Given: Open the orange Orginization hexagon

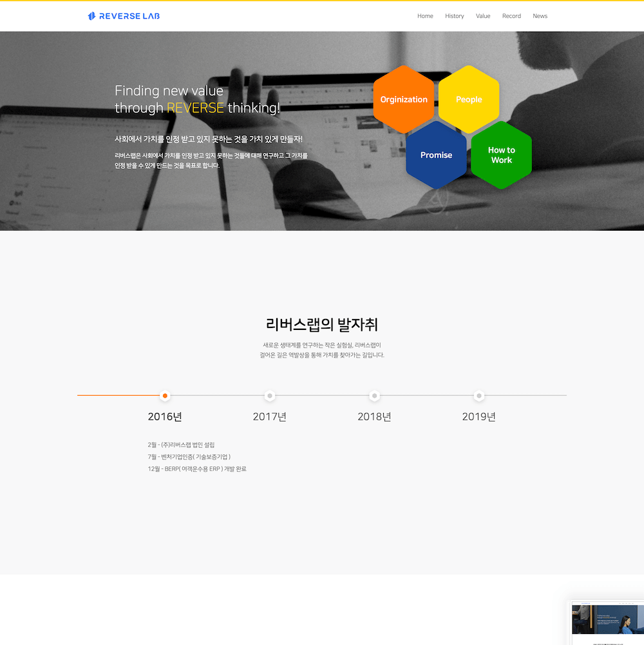Looking at the screenshot, I should coord(403,99).
